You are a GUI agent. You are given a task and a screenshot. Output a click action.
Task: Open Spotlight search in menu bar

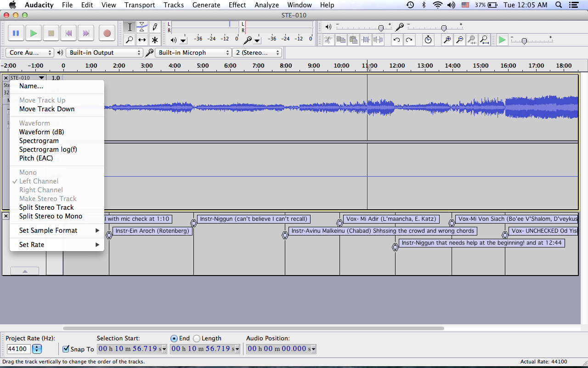click(559, 5)
